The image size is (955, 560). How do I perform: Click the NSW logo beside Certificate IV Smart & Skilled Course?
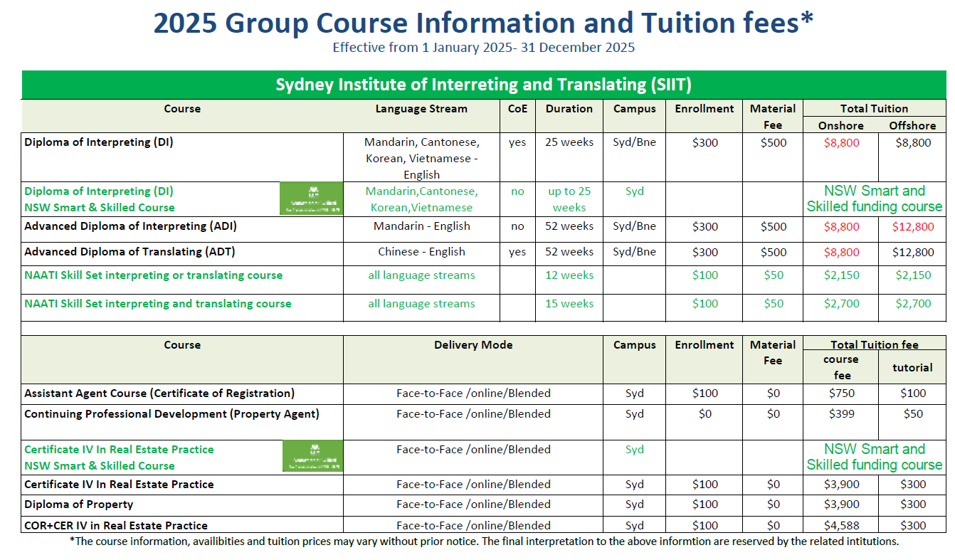pyautogui.click(x=312, y=456)
